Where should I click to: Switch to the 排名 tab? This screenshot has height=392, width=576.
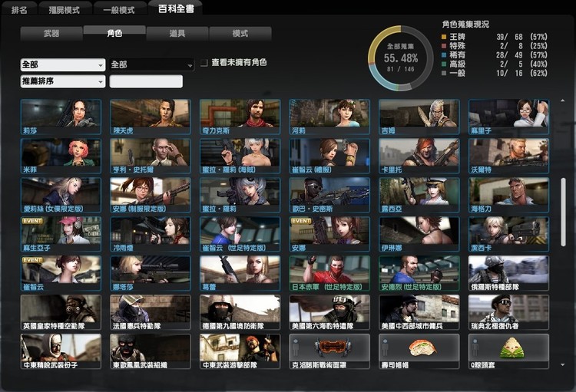[x=19, y=9]
